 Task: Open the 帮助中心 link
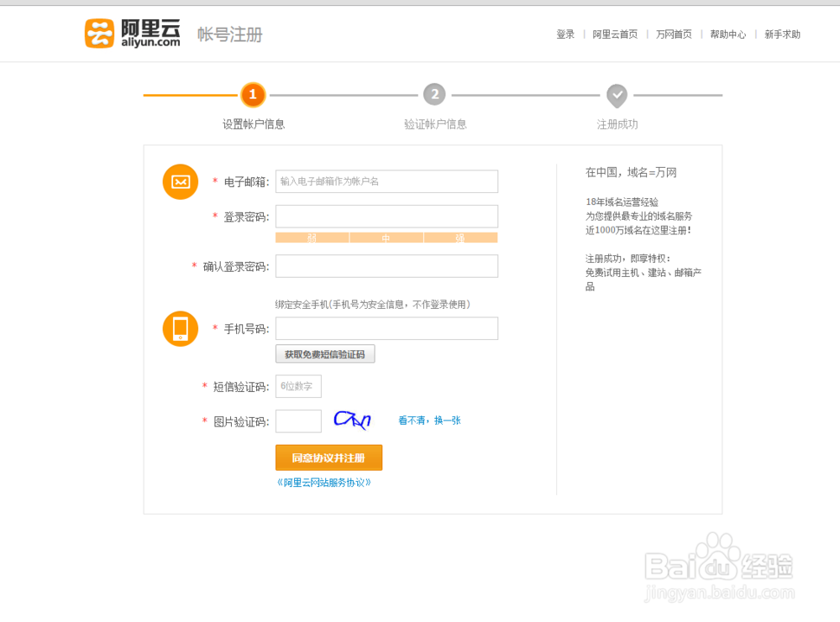(727, 34)
